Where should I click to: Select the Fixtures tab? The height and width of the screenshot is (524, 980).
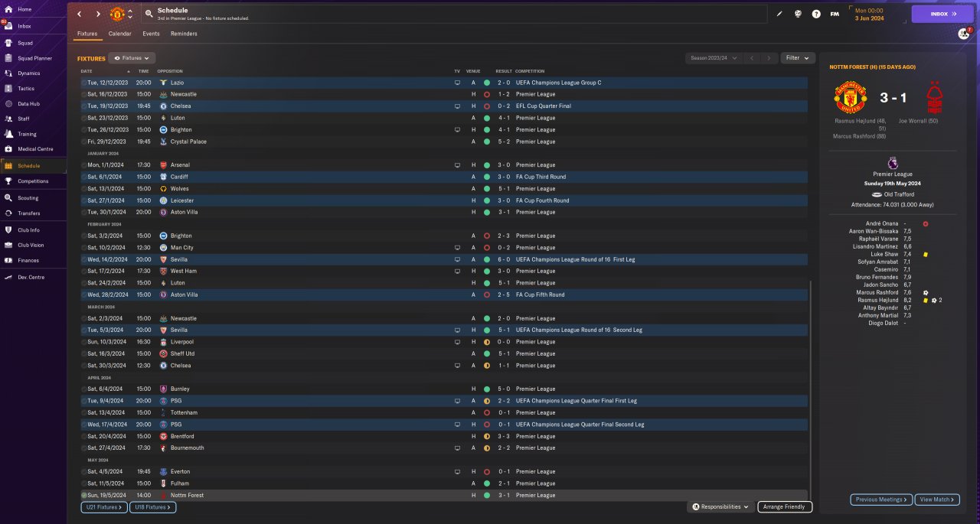pos(87,34)
